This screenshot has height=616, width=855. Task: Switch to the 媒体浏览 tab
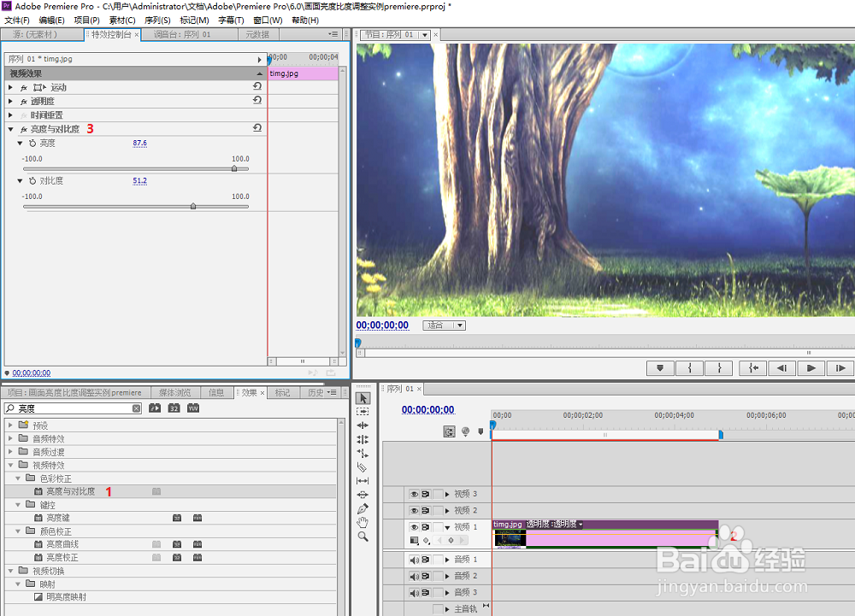pos(175,393)
